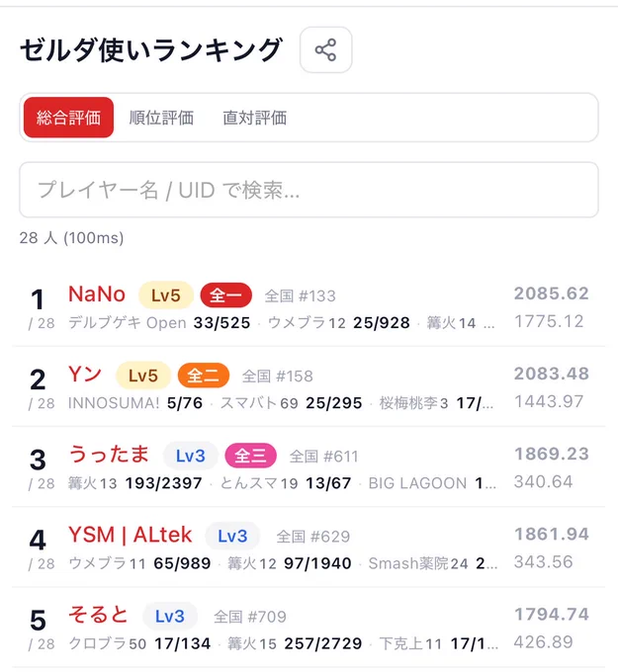Open NaNo's player profile
618x672 pixels.
tap(97, 294)
